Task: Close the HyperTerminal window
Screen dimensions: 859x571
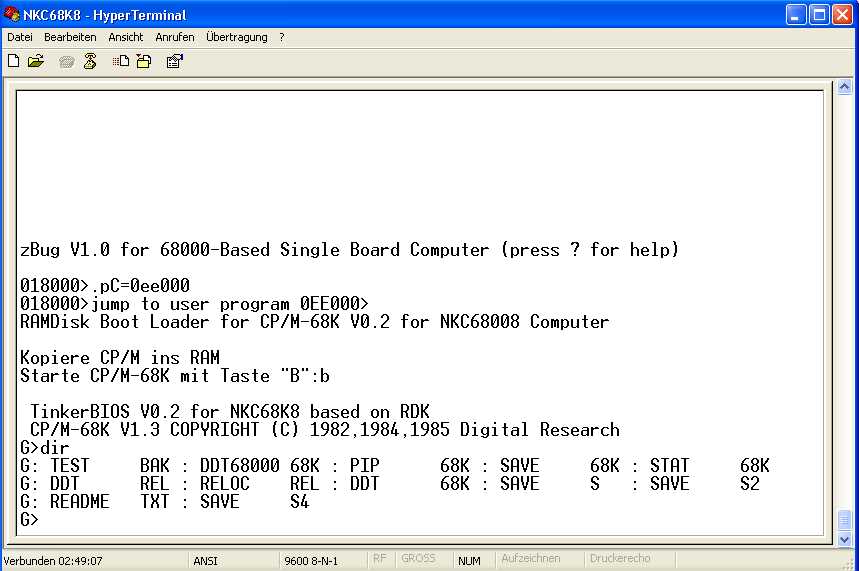Action: (x=843, y=15)
